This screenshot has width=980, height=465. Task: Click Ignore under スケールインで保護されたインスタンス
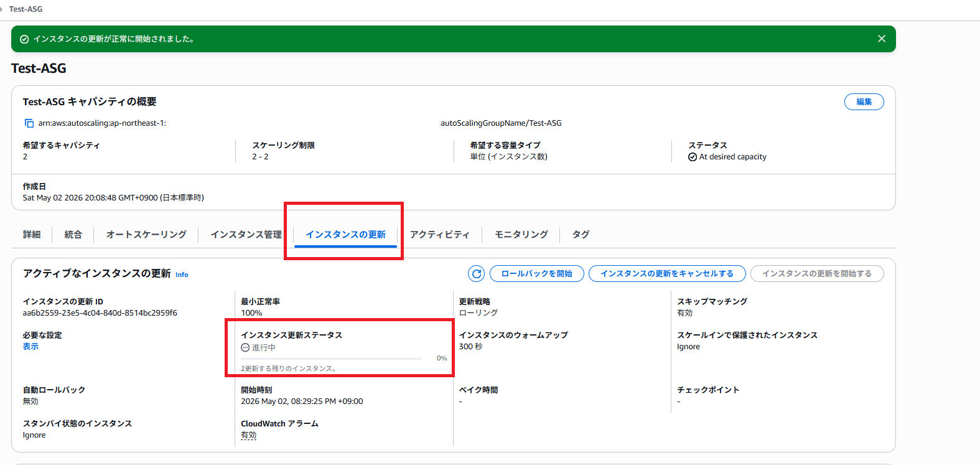click(688, 347)
